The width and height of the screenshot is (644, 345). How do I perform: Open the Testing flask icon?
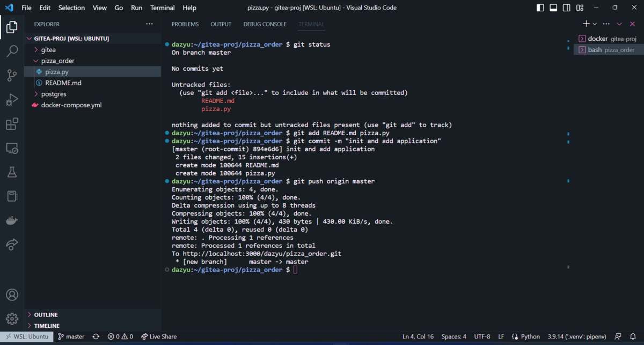(x=12, y=172)
